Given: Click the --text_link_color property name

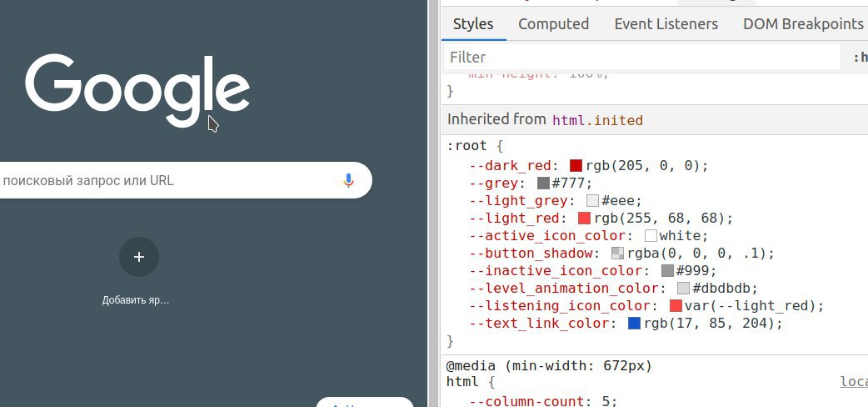Looking at the screenshot, I should coord(539,324).
